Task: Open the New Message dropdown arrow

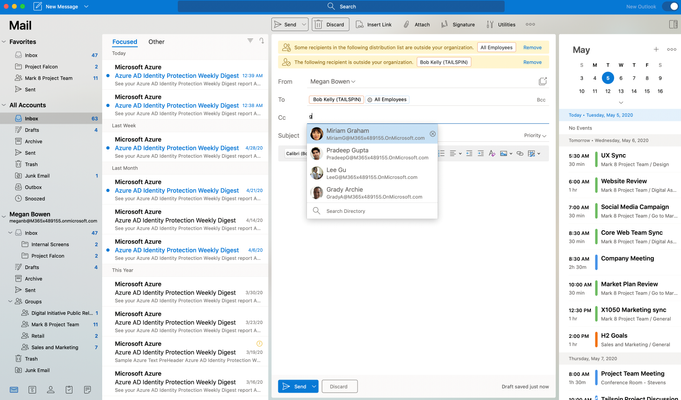Action: pos(86,7)
